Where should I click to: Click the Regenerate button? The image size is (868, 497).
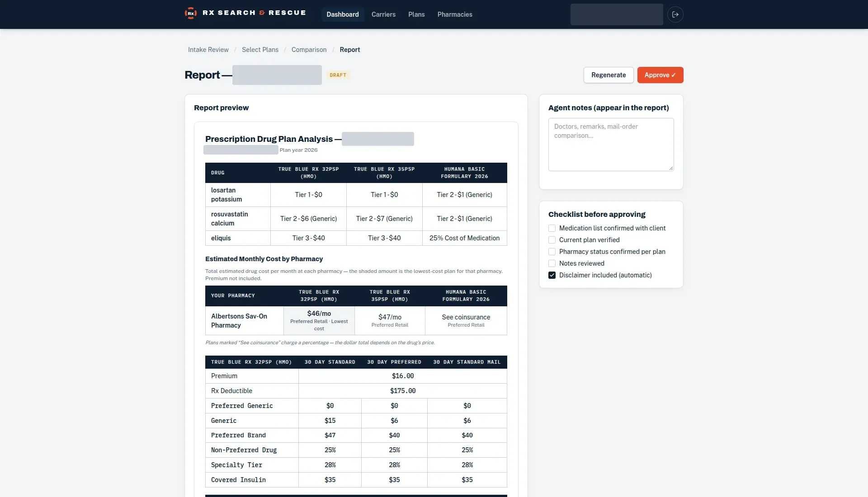(609, 75)
